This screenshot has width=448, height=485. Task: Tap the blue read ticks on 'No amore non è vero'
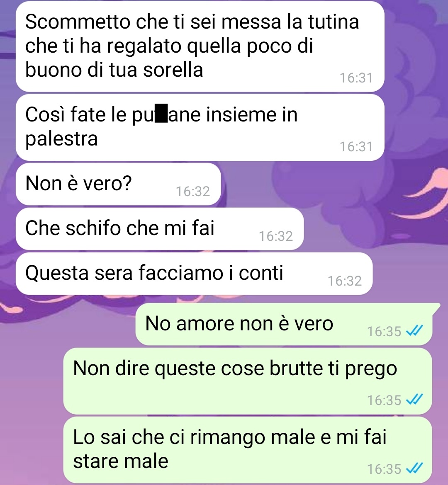tap(414, 331)
